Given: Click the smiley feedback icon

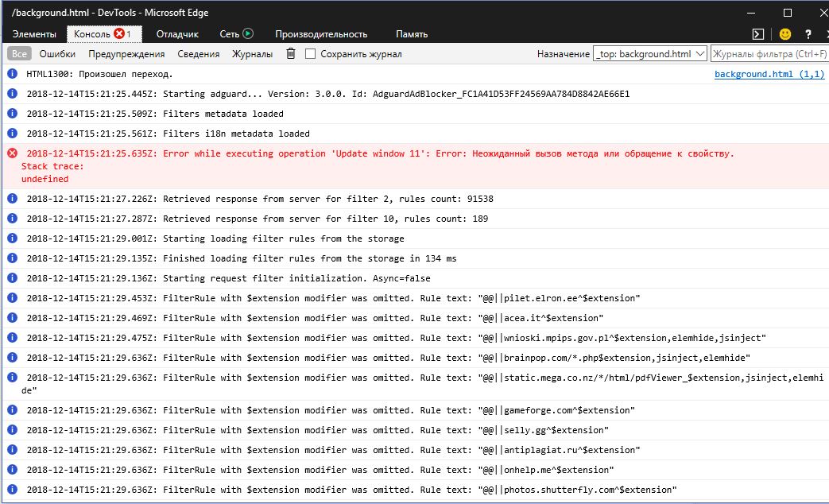Looking at the screenshot, I should pyautogui.click(x=785, y=34).
